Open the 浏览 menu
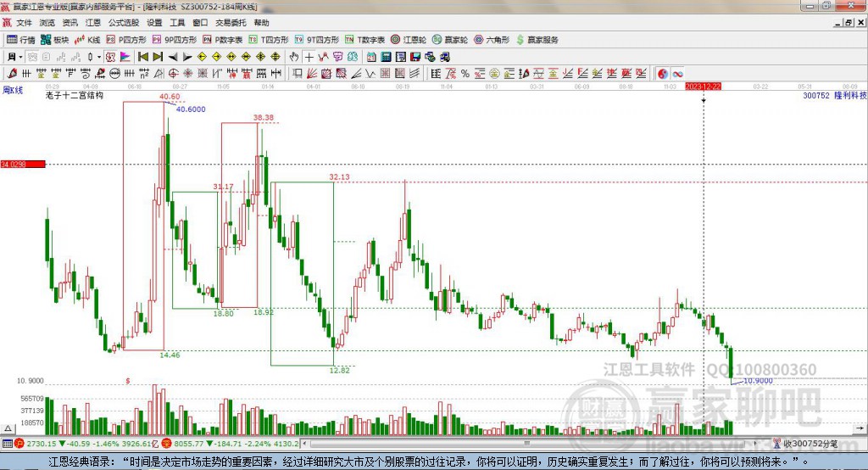868x470 pixels. pos(47,23)
